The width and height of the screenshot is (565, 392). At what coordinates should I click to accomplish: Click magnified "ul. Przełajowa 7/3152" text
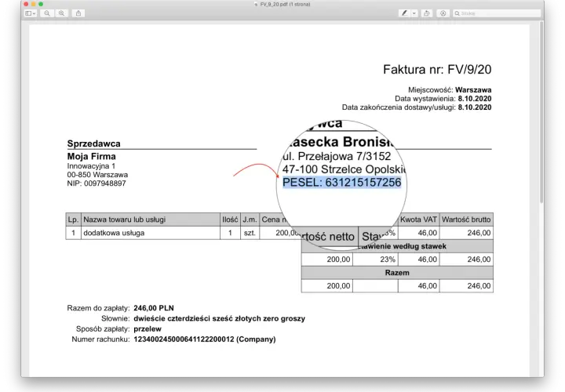[x=337, y=156]
